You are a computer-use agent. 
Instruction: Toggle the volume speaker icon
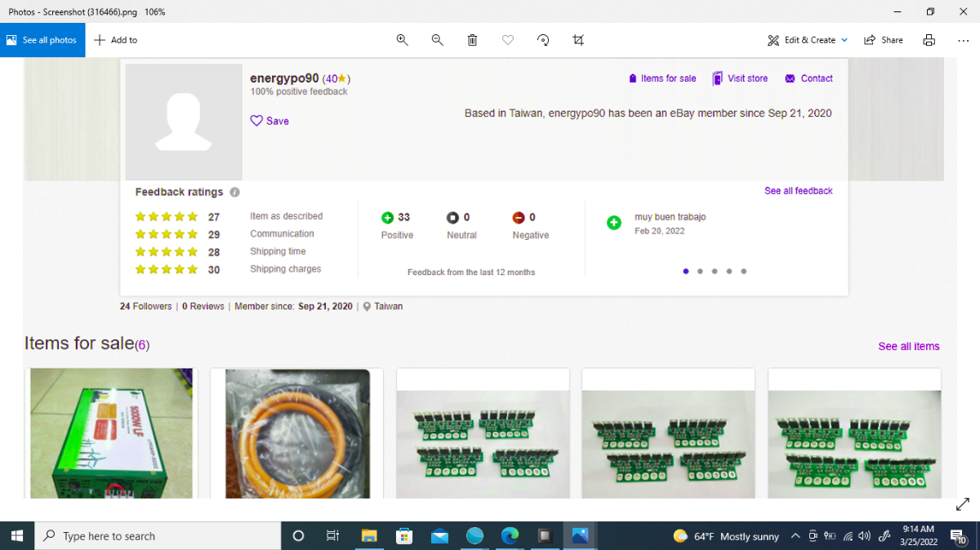(x=865, y=536)
